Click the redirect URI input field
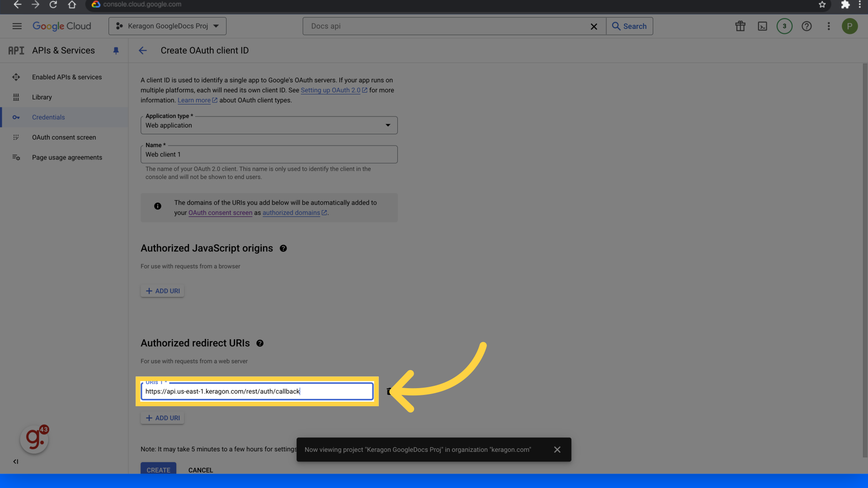 [257, 391]
